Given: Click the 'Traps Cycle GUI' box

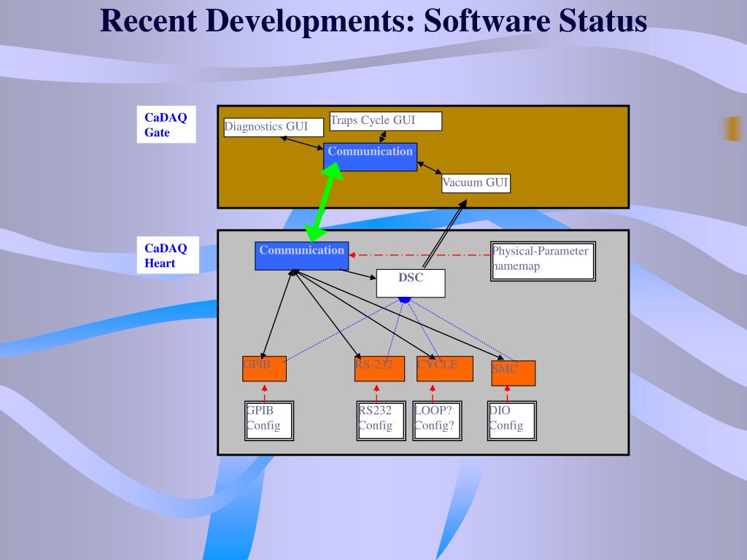Looking at the screenshot, I should [x=386, y=121].
